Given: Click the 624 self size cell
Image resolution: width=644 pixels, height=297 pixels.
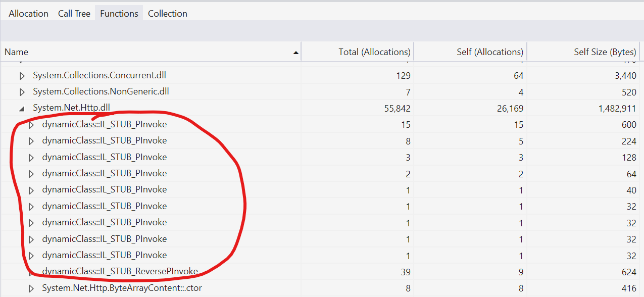Looking at the screenshot, I should (x=629, y=272).
